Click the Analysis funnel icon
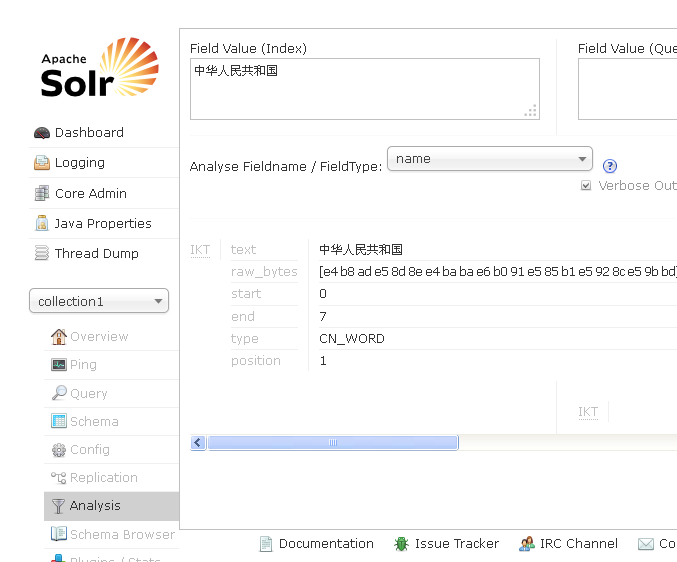The width and height of the screenshot is (677, 562). (x=58, y=506)
